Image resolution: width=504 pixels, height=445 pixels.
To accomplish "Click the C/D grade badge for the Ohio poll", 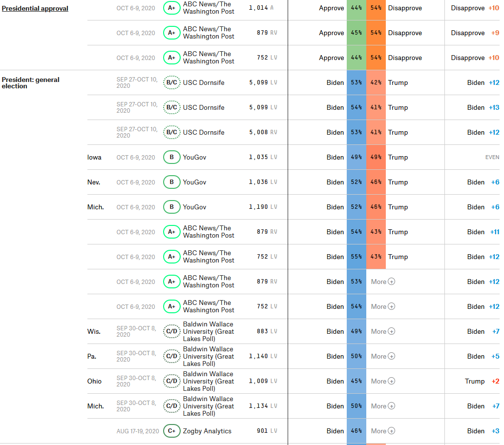I will 171,381.
